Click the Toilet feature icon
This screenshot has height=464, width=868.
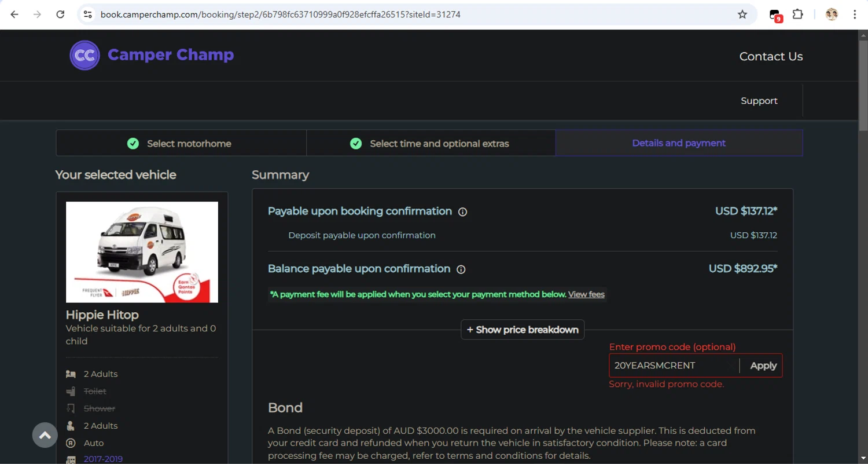point(71,392)
